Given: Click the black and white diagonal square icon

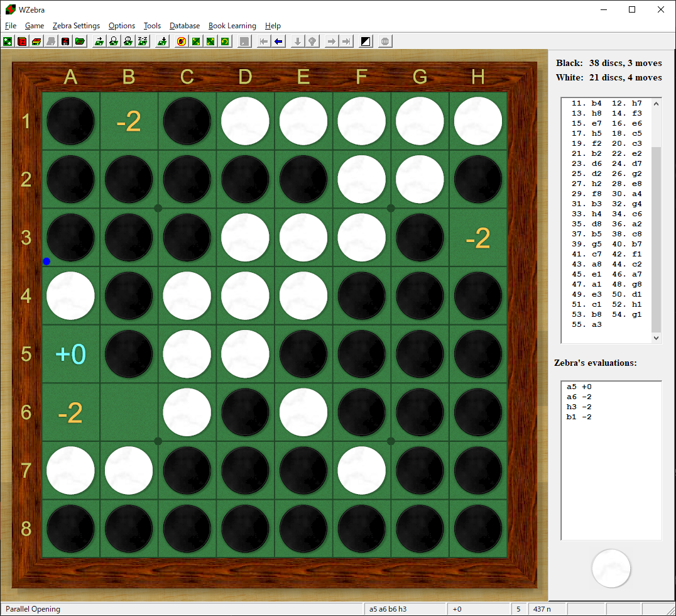Looking at the screenshot, I should pos(366,41).
